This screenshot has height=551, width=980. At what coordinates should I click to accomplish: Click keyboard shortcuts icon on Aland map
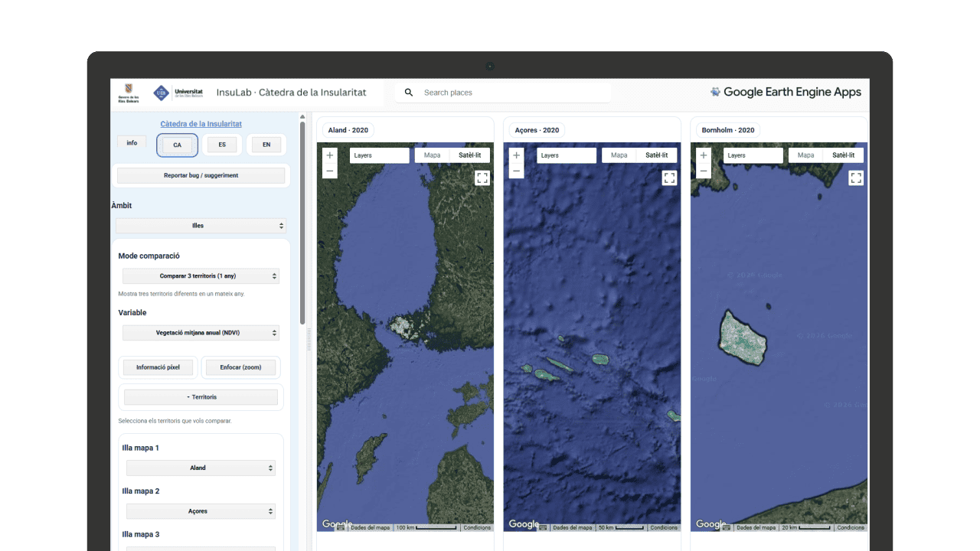coord(341,527)
